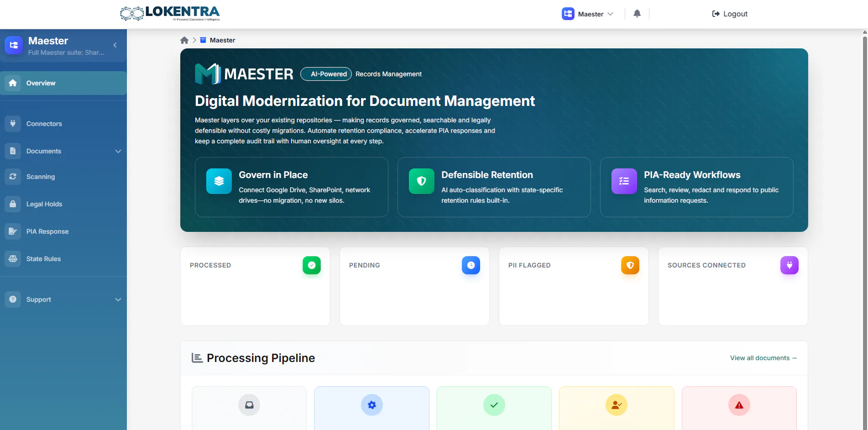Click the green Processed check icon
The height and width of the screenshot is (430, 868).
point(312,265)
